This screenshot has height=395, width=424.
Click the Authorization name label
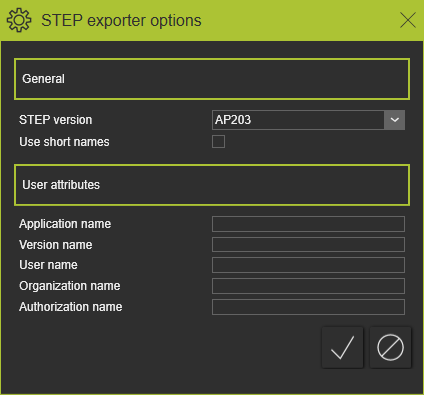point(71,307)
